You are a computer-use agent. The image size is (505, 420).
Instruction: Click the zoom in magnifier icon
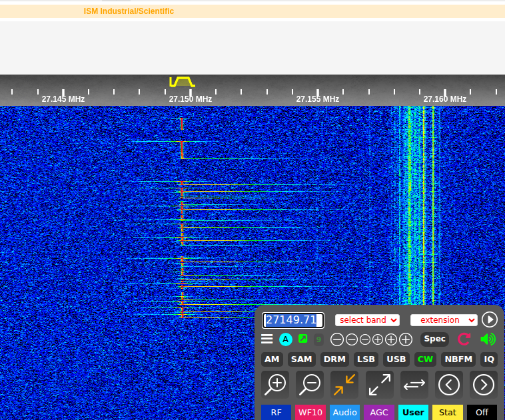[275, 384]
